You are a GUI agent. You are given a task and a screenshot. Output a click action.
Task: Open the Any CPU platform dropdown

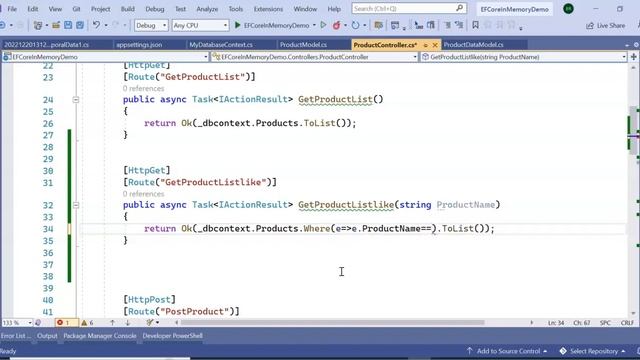(x=200, y=25)
